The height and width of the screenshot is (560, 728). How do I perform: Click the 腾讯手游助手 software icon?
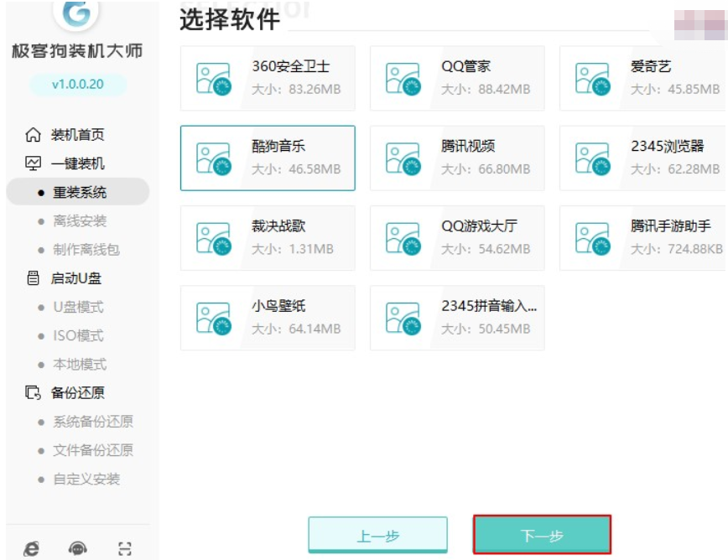tap(593, 238)
